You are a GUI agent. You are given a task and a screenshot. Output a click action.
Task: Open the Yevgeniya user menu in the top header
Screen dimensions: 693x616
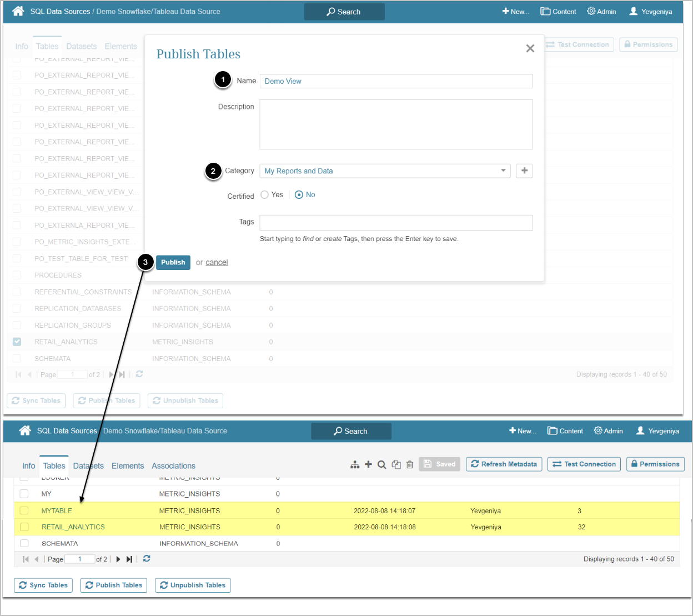651,12
